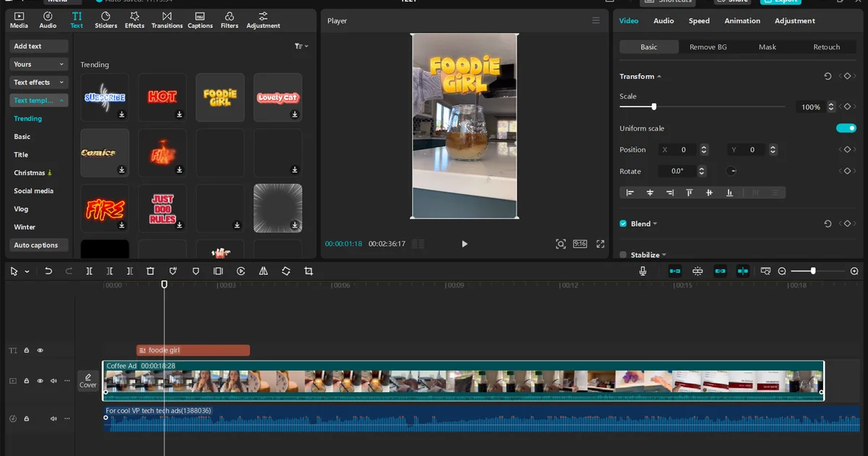Viewport: 868px width, 456px height.
Task: Open the Transitions panel
Action: click(166, 20)
